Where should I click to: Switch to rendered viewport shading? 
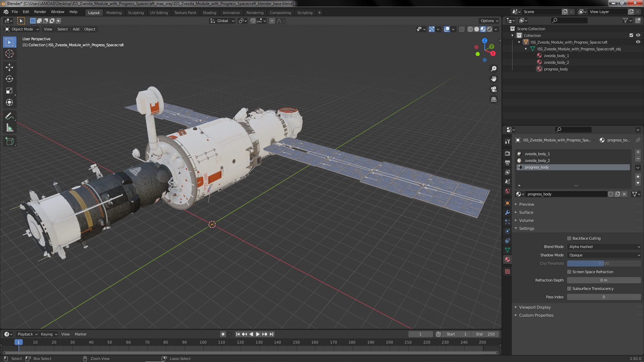(489, 29)
